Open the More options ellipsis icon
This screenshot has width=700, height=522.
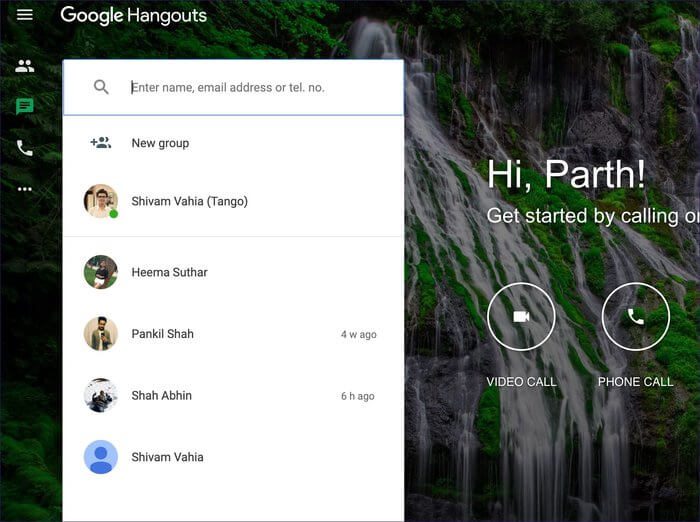tap(25, 189)
